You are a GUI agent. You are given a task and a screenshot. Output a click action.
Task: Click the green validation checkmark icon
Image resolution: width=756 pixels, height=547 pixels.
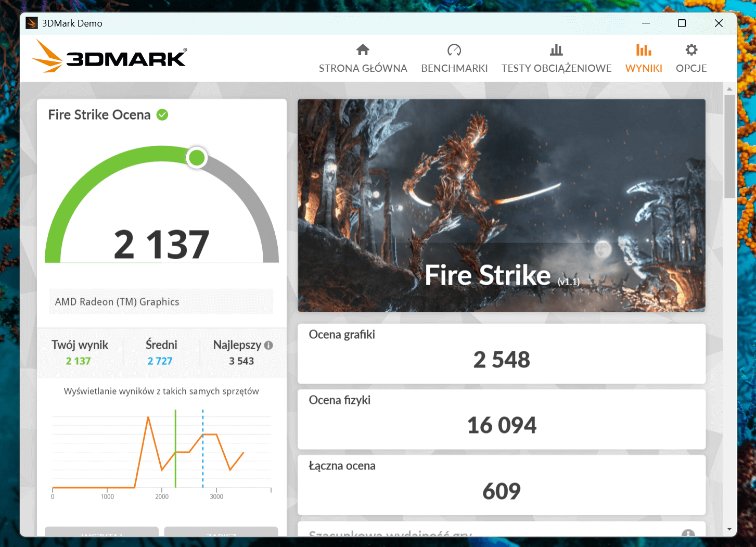162,115
